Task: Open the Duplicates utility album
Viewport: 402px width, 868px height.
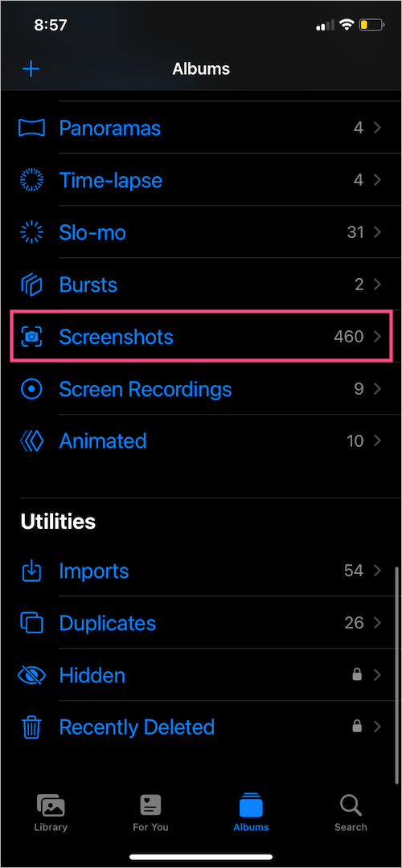Action: coord(201,623)
